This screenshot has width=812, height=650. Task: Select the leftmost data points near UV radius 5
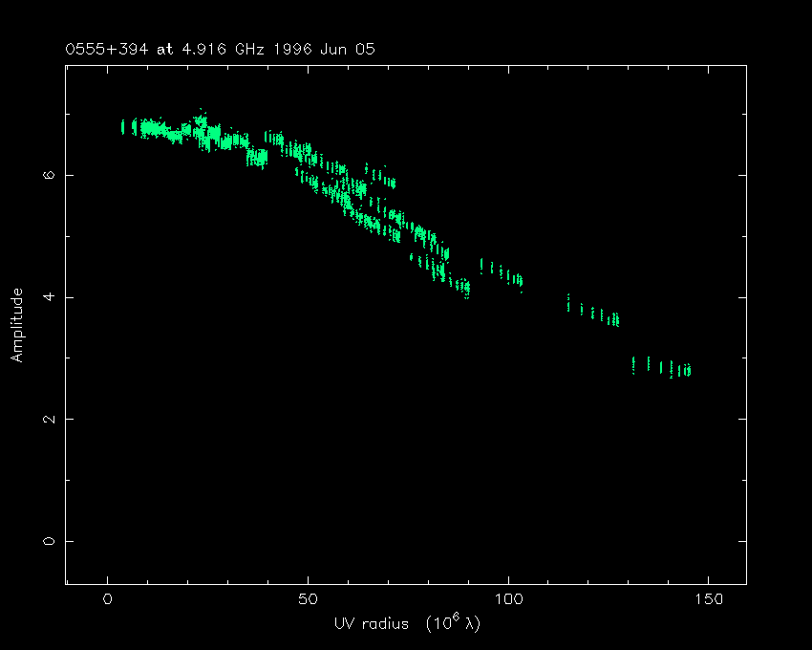(x=125, y=127)
